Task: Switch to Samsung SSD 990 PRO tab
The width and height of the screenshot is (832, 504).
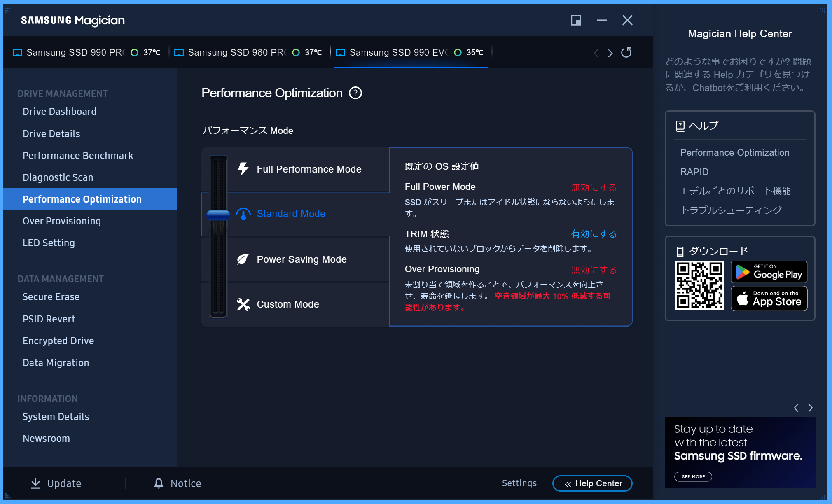Action: click(x=86, y=52)
